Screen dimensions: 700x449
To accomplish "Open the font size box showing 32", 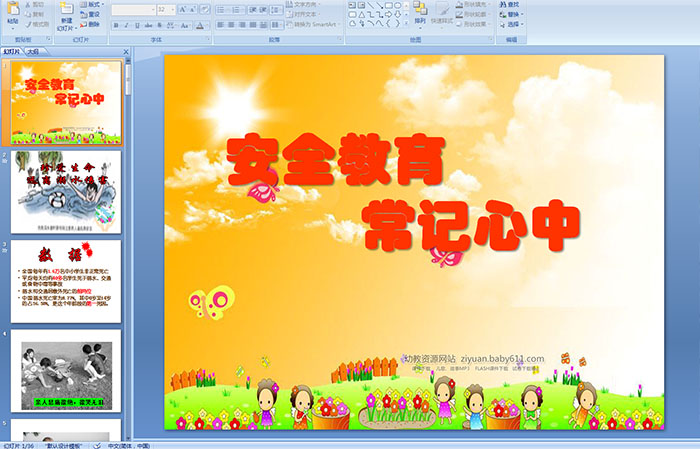I will click(166, 9).
